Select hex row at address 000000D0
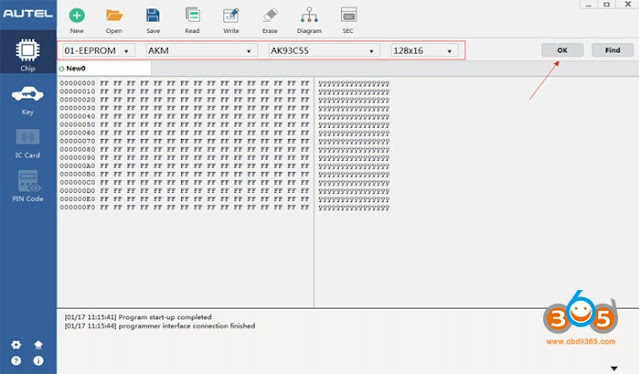The height and width of the screenshot is (374, 640). 184,191
